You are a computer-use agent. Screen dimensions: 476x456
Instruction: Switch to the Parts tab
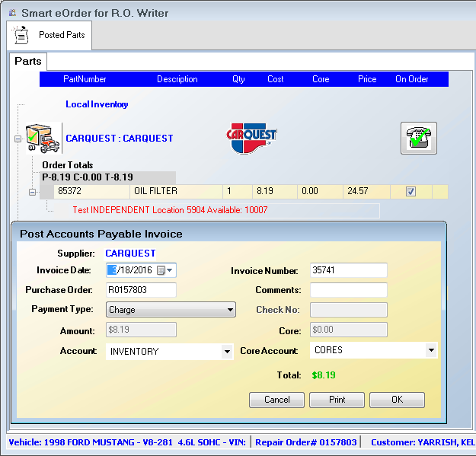coord(29,62)
